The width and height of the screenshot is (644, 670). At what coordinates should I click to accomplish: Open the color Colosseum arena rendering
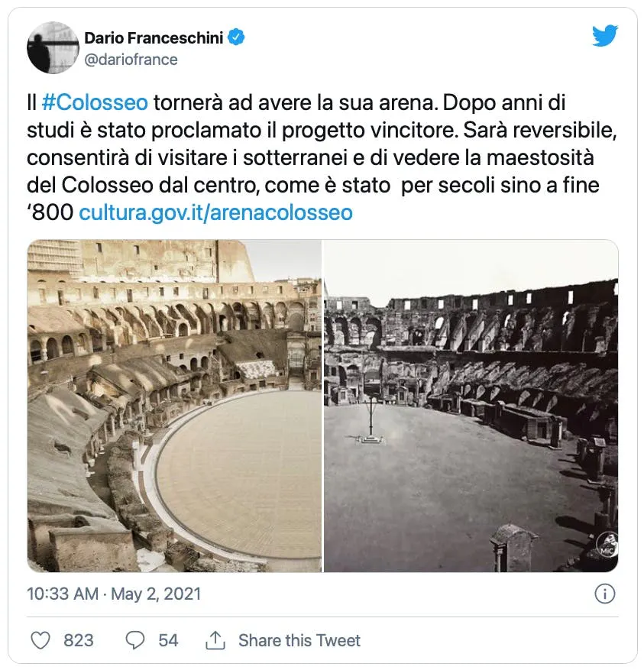click(174, 406)
